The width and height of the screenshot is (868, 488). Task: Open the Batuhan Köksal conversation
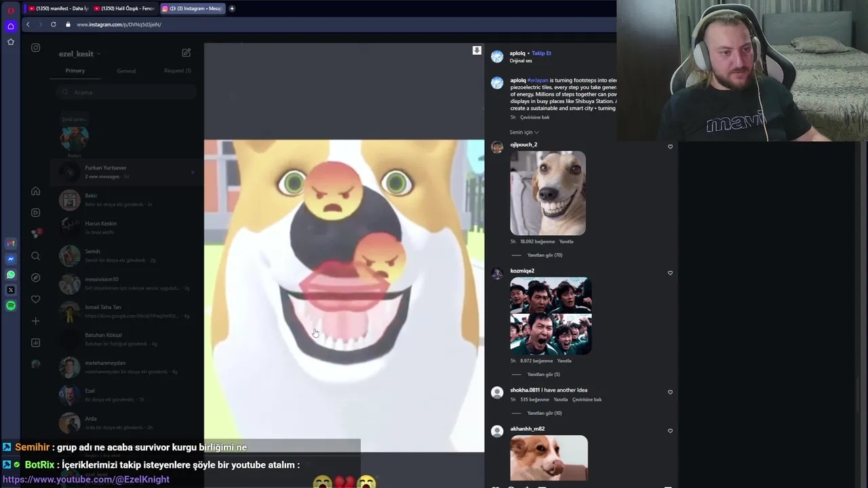[126, 339]
